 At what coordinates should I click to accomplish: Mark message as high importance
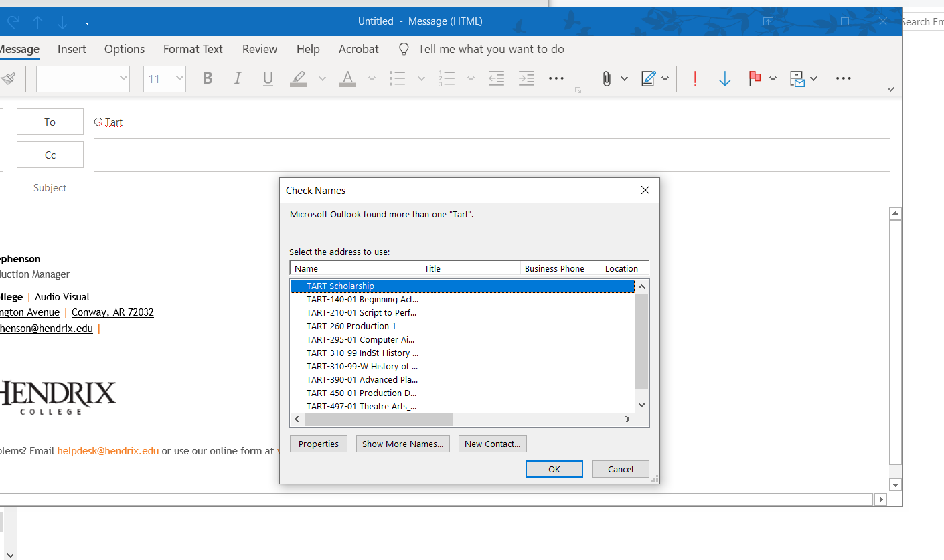(695, 79)
